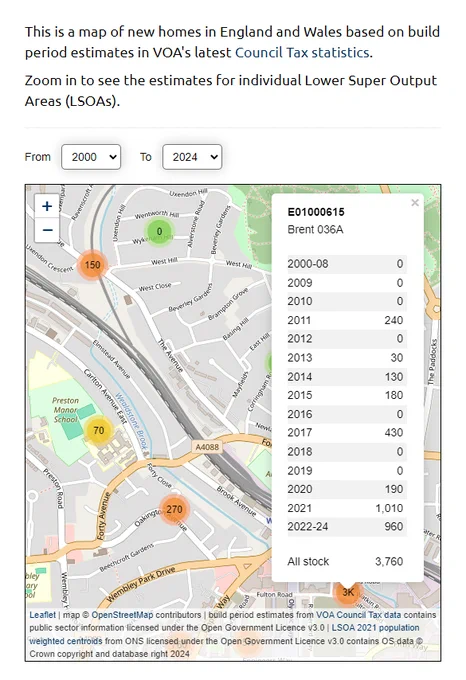Open the Council Tax statistics link
466x680 pixels.
(x=302, y=52)
